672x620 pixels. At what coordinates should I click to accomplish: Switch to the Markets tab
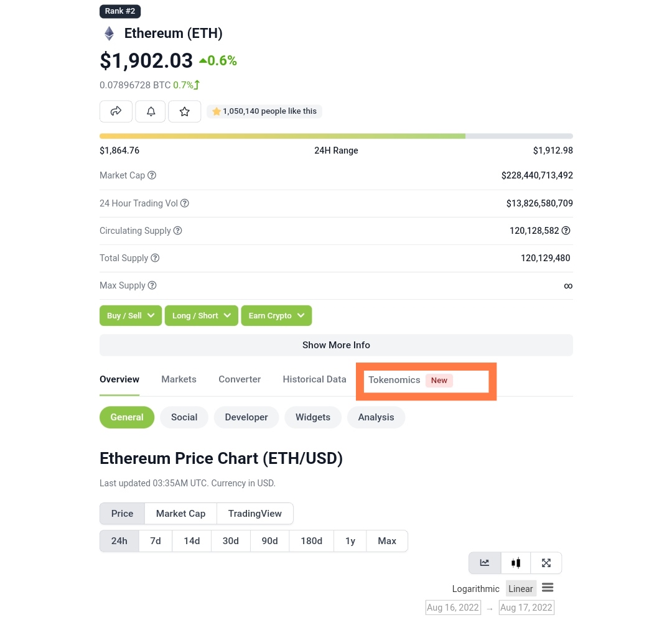179,379
